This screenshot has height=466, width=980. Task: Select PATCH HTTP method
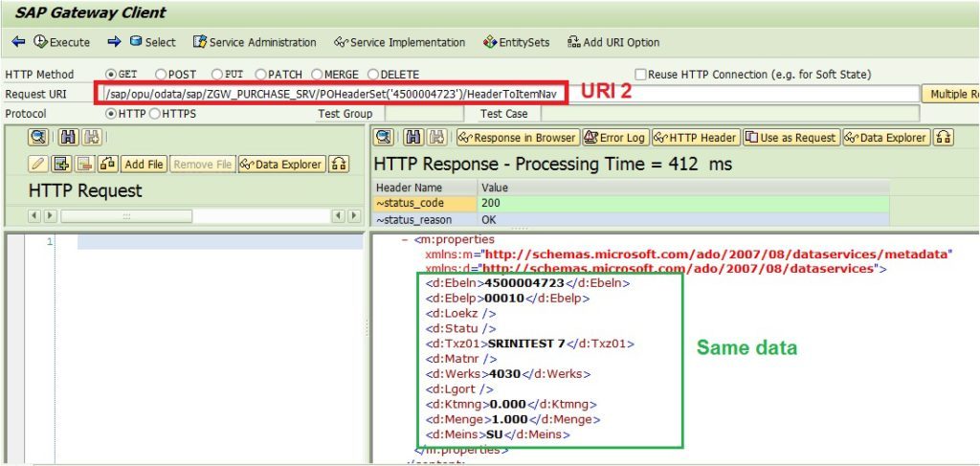click(x=260, y=75)
